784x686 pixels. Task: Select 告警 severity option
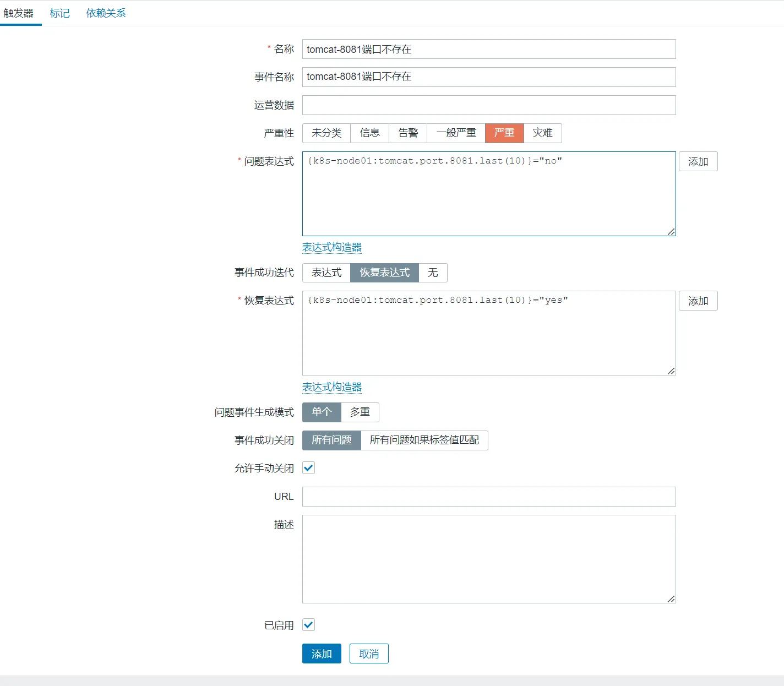click(408, 133)
